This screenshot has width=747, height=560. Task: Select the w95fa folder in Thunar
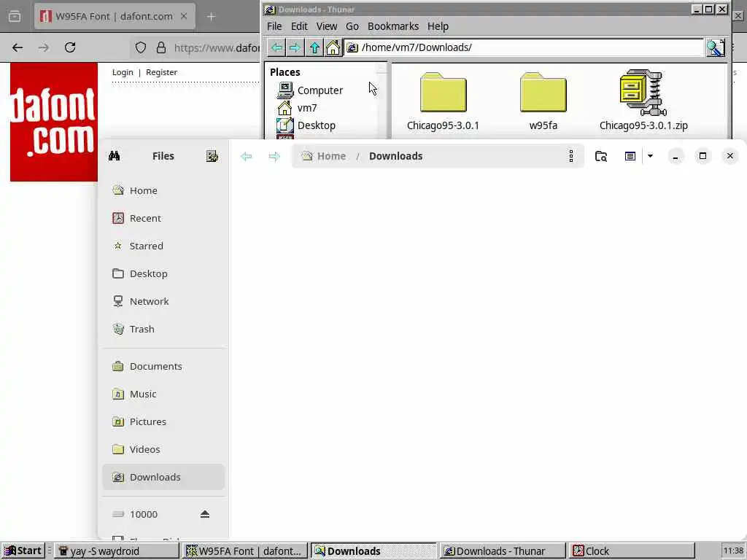543,101
